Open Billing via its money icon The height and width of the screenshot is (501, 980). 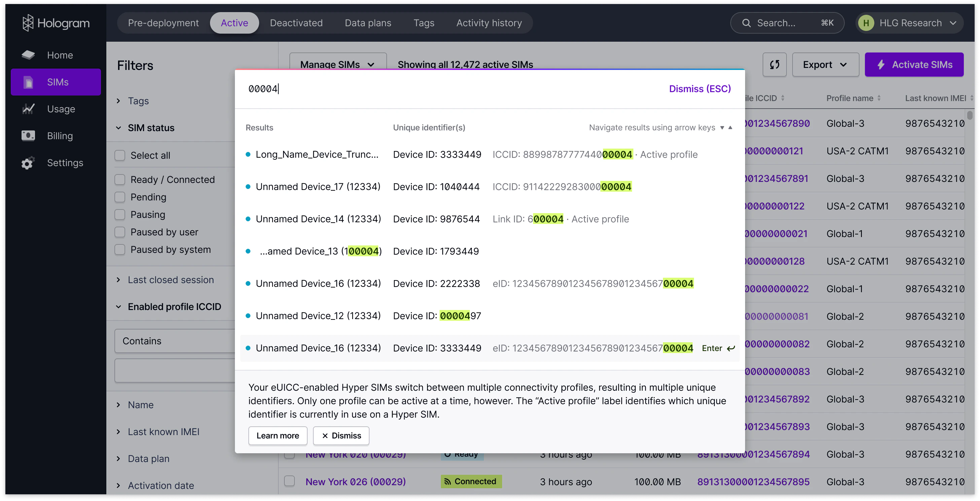point(28,136)
